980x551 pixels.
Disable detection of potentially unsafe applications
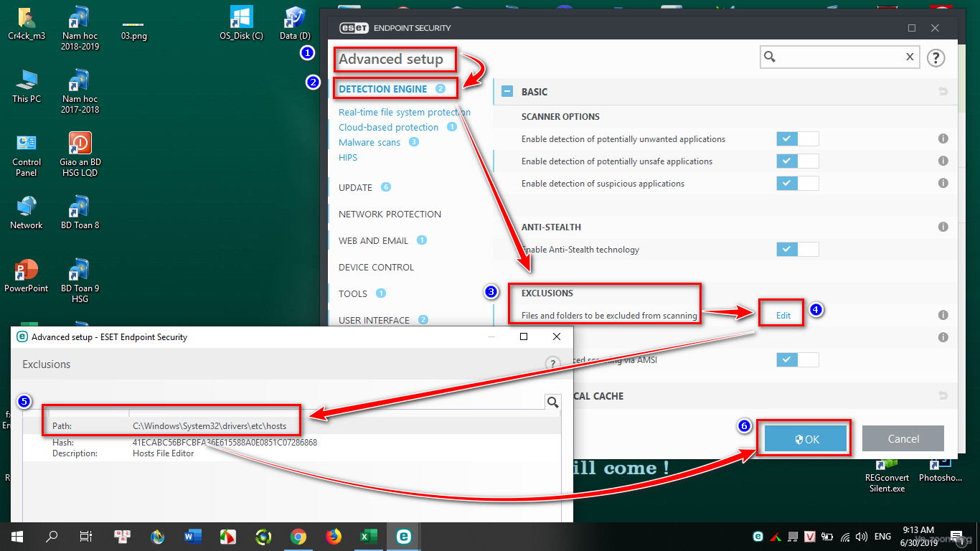point(797,161)
